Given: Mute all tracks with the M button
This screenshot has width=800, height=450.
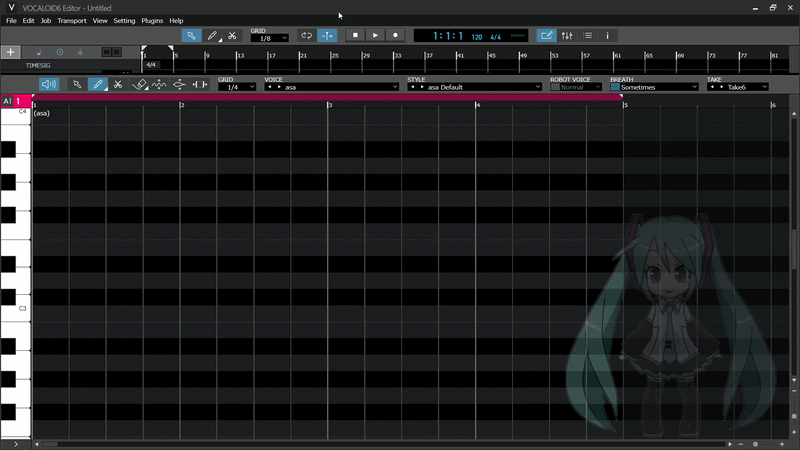Looking at the screenshot, I should [x=106, y=52].
